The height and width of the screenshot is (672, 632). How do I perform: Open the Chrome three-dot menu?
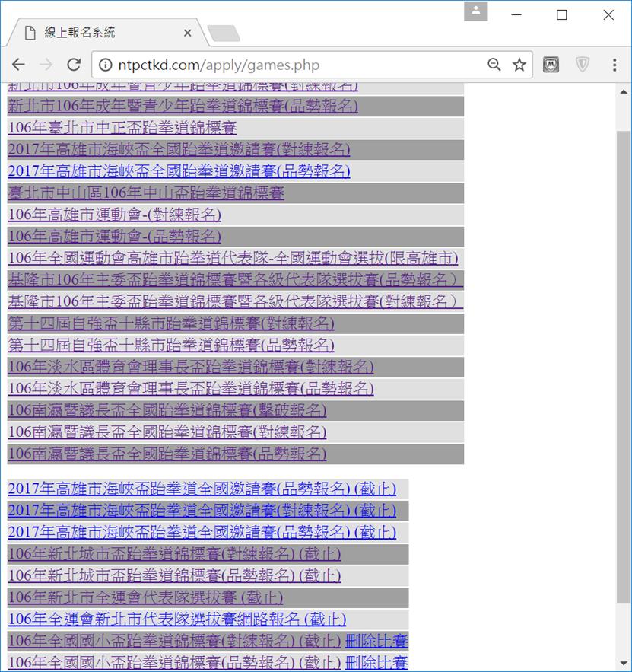pos(614,65)
